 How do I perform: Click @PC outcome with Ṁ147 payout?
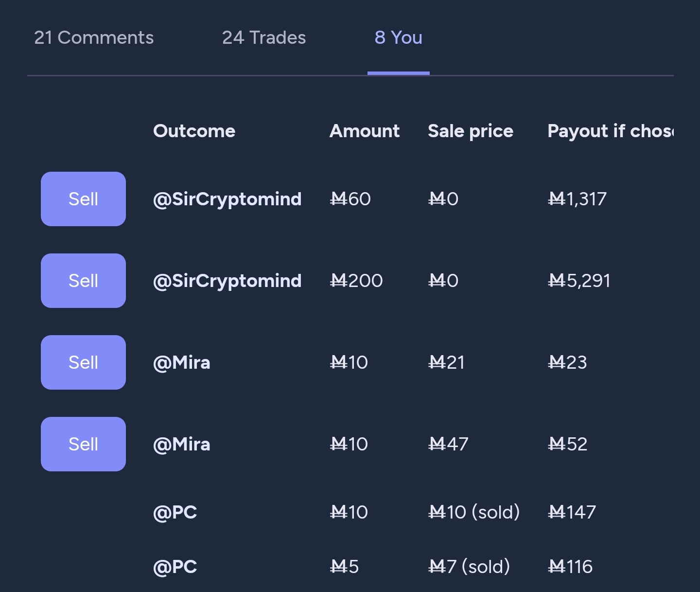coord(175,512)
